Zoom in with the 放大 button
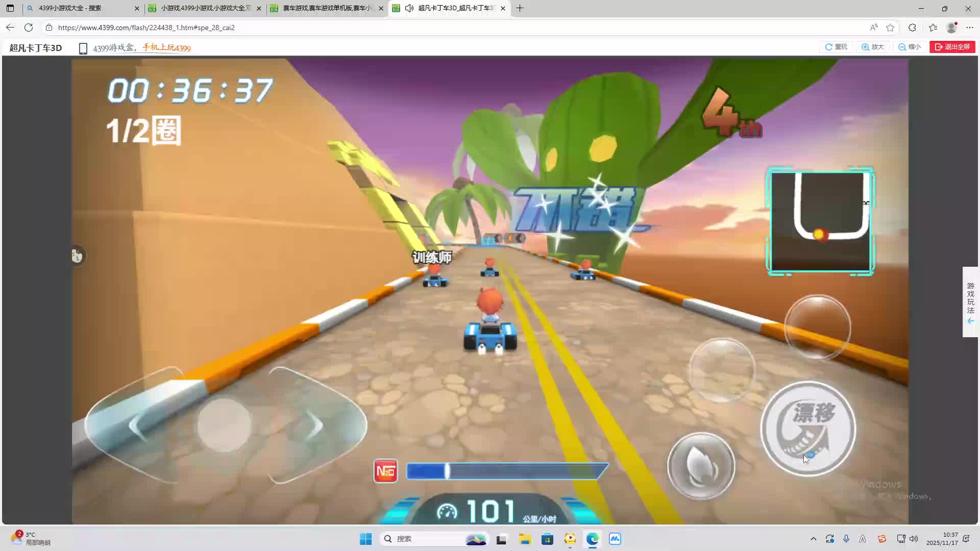 [x=872, y=47]
